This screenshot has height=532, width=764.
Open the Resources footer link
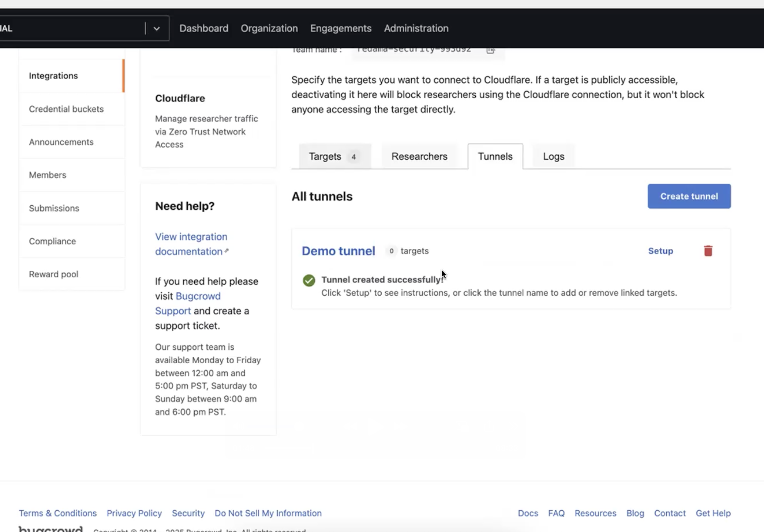point(595,513)
